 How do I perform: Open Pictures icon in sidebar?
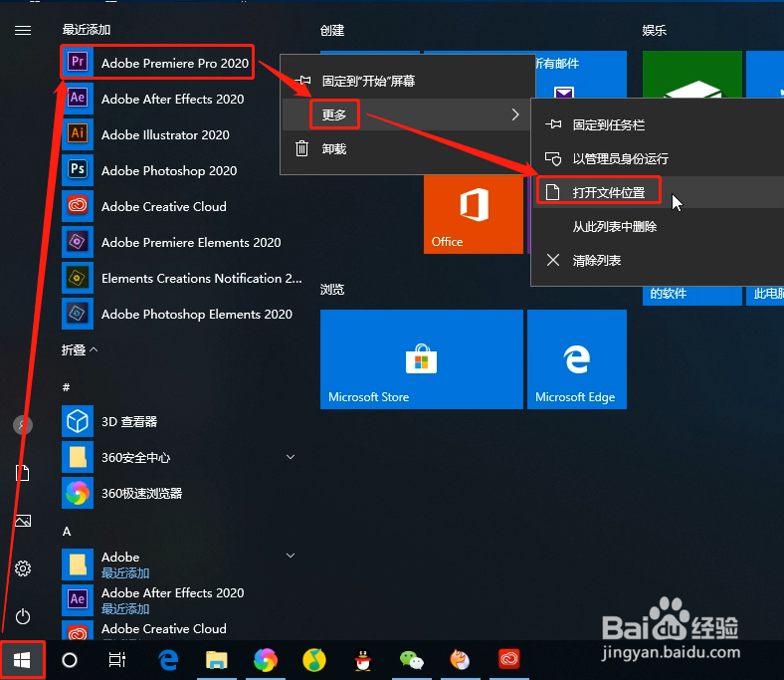(23, 521)
